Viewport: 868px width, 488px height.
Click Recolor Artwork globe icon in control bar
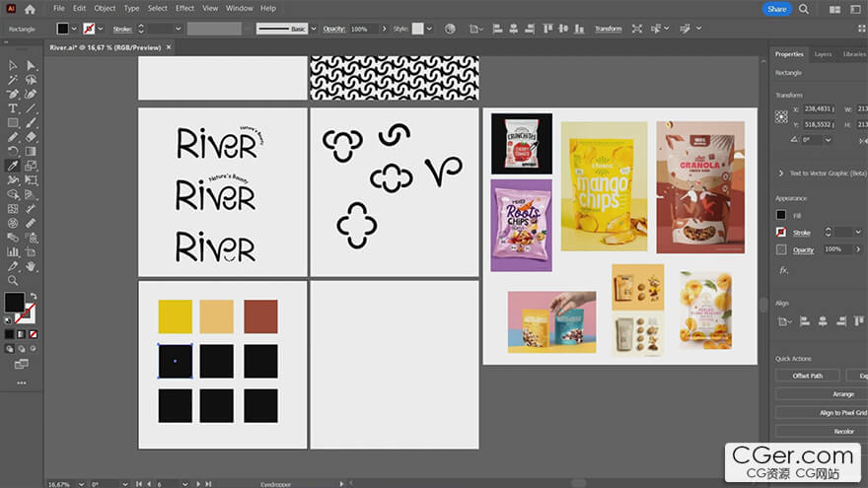450,29
